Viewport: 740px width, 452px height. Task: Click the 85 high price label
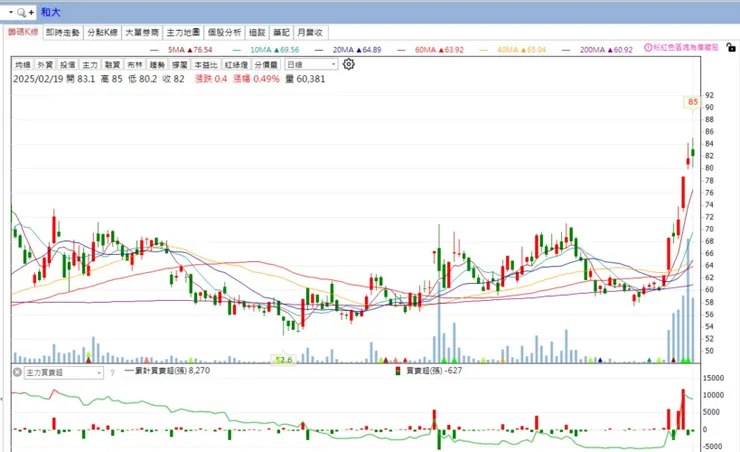pyautogui.click(x=692, y=102)
